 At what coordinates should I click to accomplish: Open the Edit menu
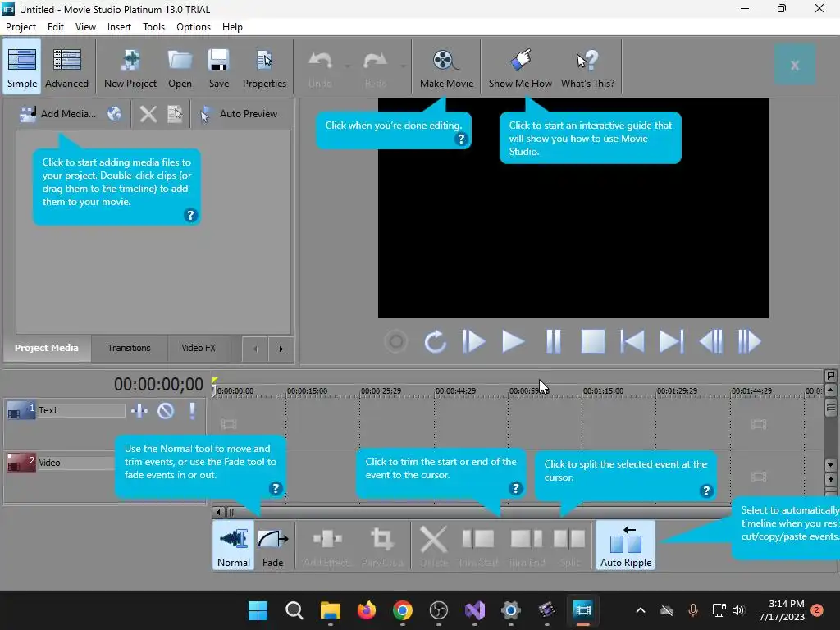[55, 27]
